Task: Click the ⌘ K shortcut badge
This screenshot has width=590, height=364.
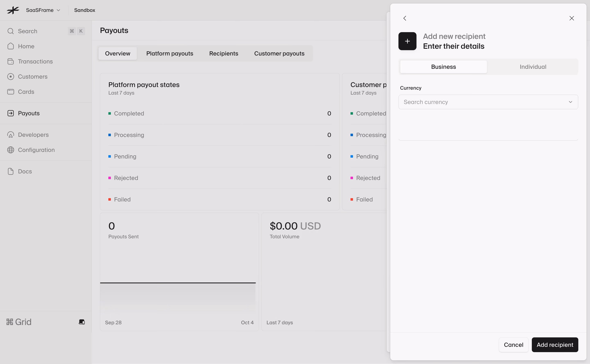Action: pos(76,31)
